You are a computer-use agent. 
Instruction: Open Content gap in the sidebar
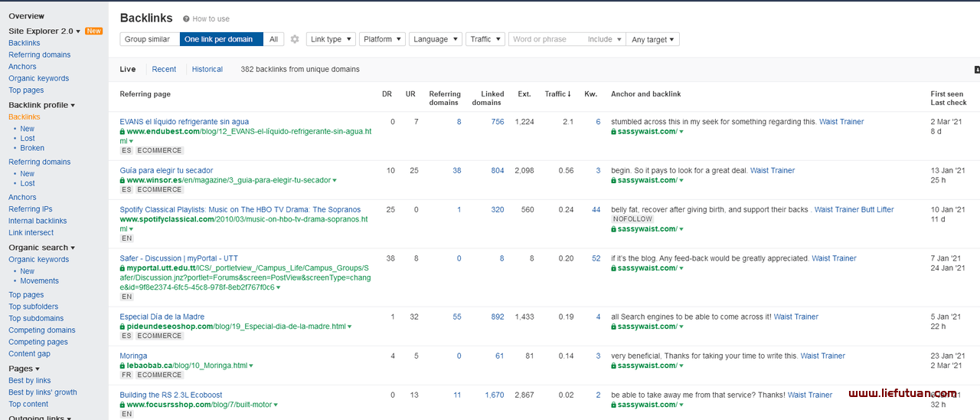tap(29, 354)
